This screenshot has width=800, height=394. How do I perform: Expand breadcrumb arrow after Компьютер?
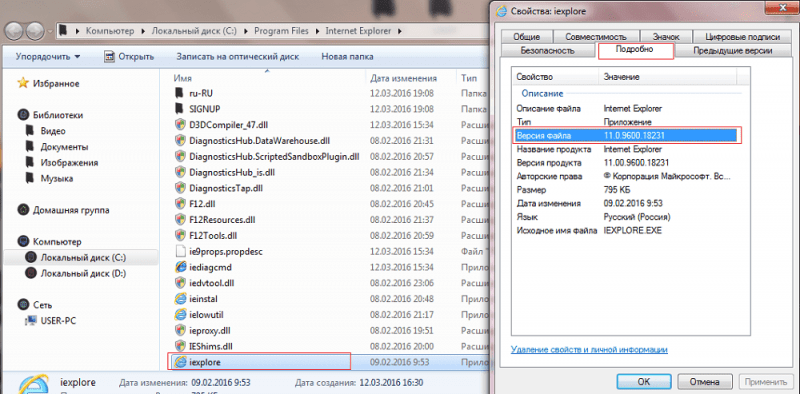[x=144, y=31]
